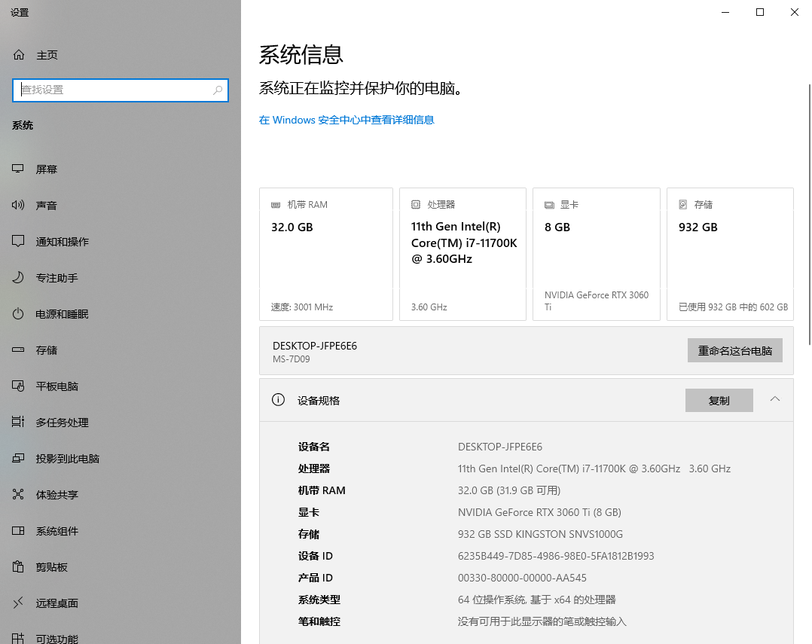The width and height of the screenshot is (812, 644).
Task: Click the 主页 home icon
Action: (19, 55)
